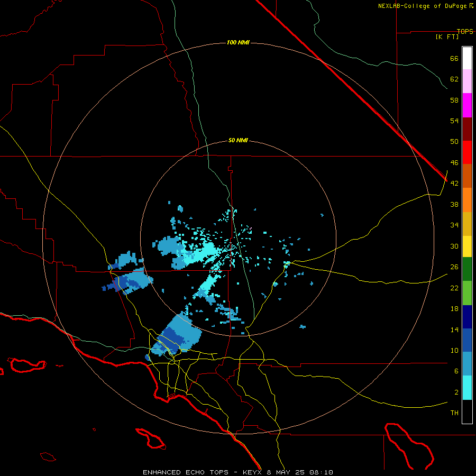Click the 08:10 timestamp in the caption
The height and width of the screenshot is (476, 476).
click(x=321, y=472)
